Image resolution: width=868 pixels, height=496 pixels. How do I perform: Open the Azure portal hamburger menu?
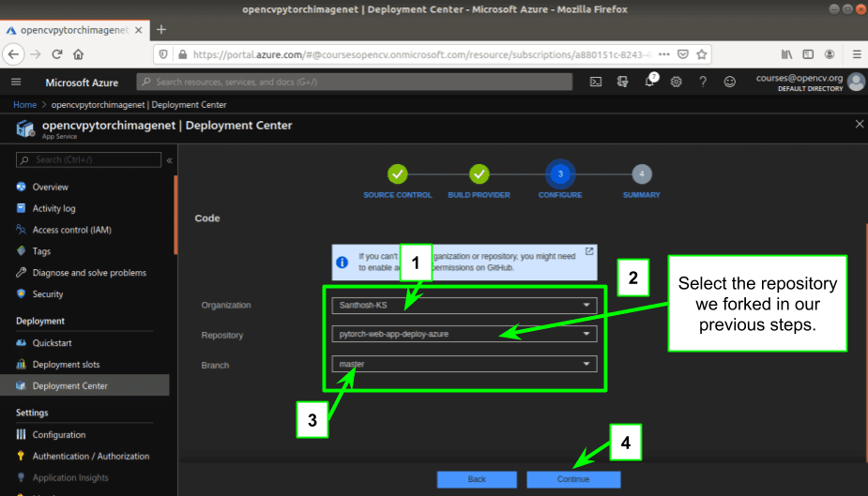[16, 82]
